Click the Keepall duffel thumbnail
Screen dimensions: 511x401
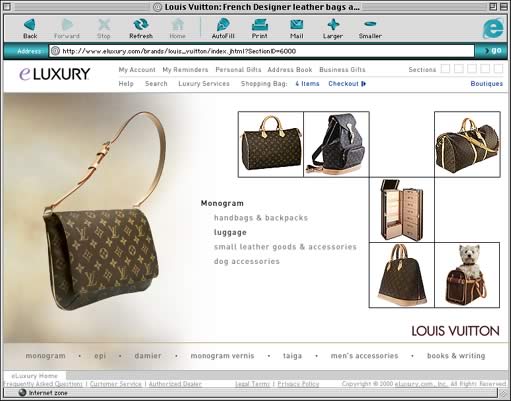pos(467,144)
